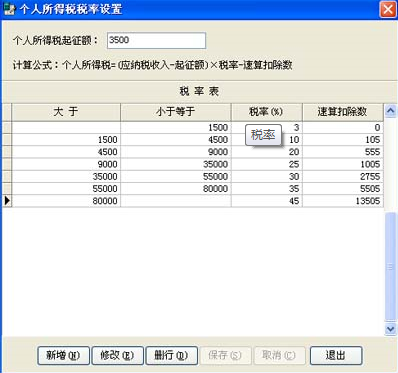The height and width of the screenshot is (373, 398).
Task: Click the 删行(D) button
Action: [171, 355]
